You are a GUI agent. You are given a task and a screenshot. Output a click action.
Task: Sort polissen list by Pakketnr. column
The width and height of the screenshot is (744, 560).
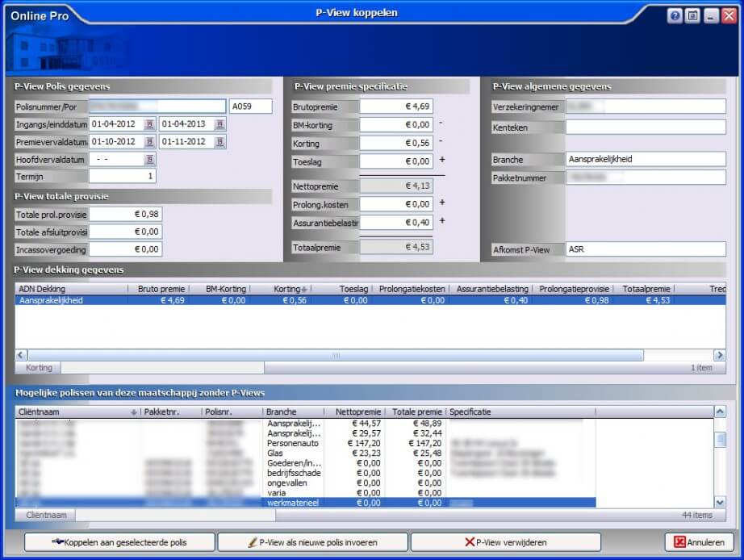point(171,412)
